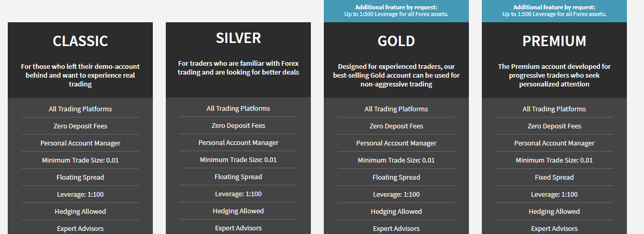The height and width of the screenshot is (234, 644).
Task: Click the Premium account description text
Action: pos(554,75)
